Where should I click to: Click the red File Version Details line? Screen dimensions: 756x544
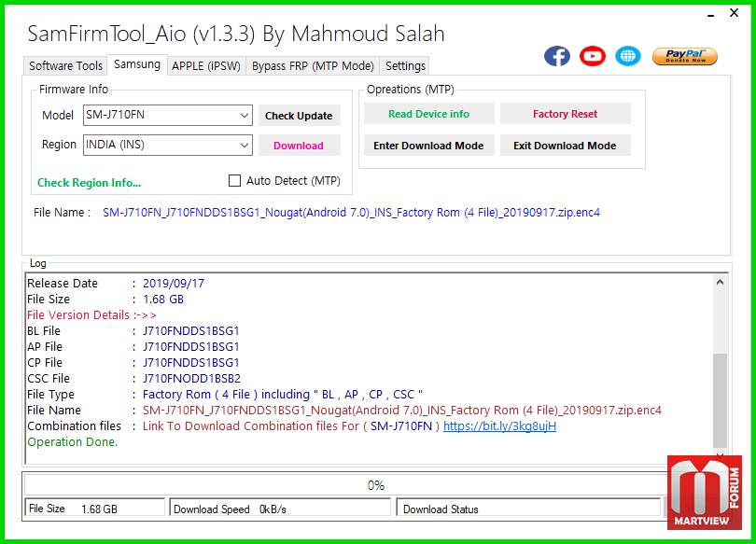click(91, 315)
